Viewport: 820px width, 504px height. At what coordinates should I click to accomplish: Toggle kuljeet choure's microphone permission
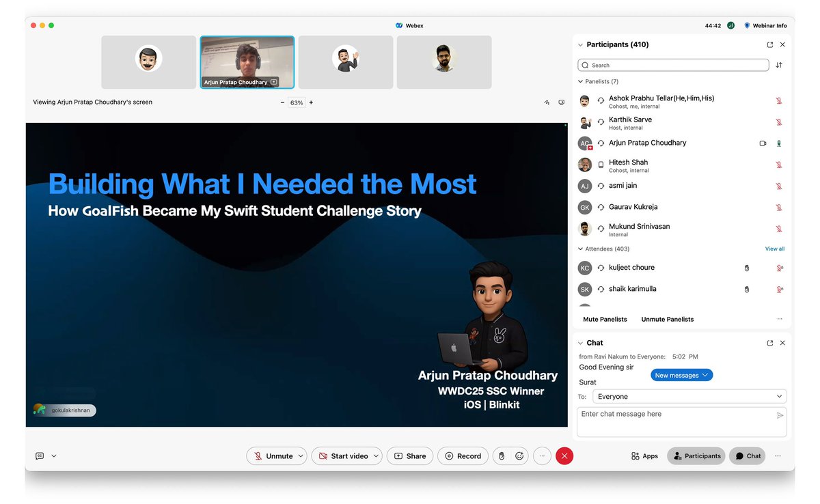[780, 268]
